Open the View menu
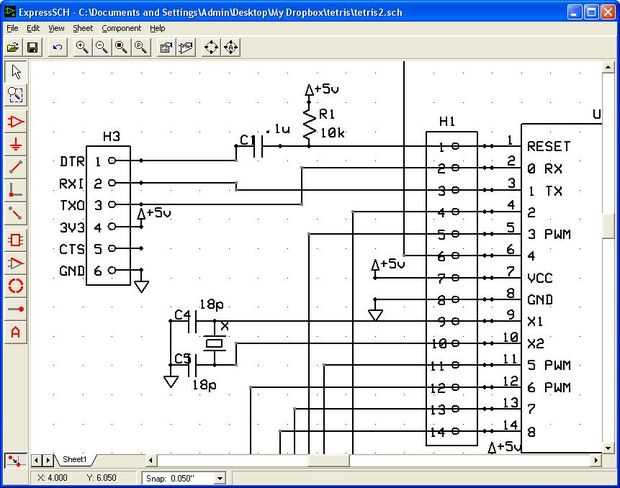Viewport: 620px width, 488px height. pyautogui.click(x=56, y=28)
